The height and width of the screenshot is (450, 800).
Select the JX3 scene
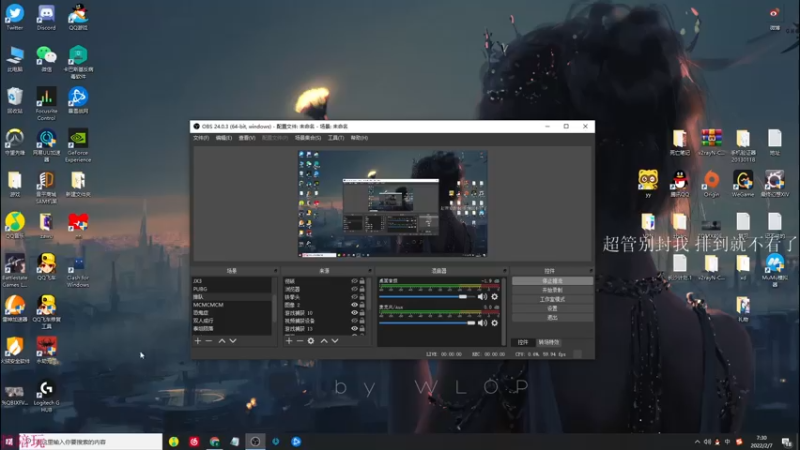tap(232, 281)
